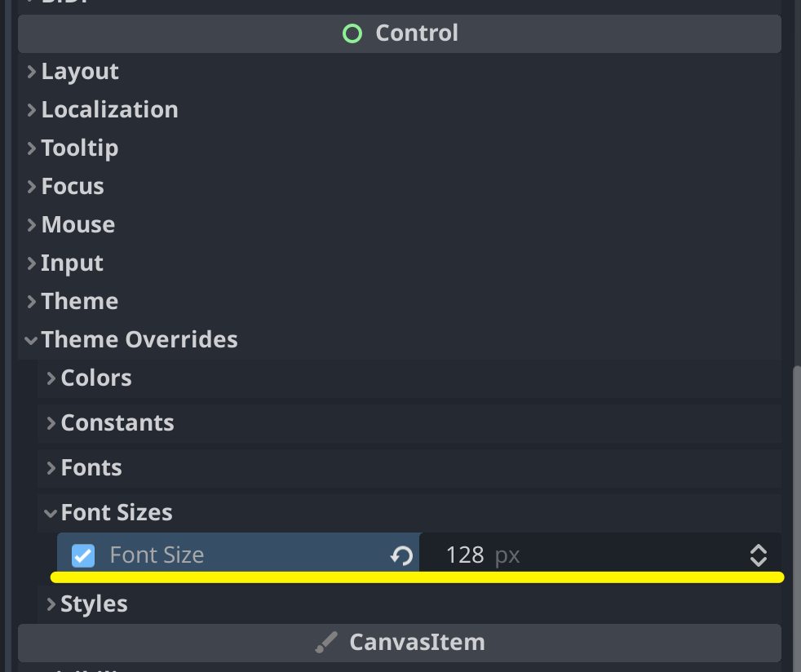Click the green Control class circle icon

click(352, 33)
